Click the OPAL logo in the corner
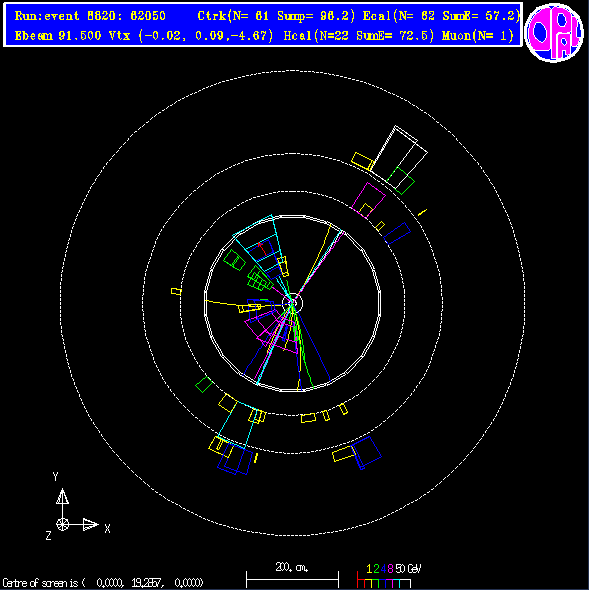The image size is (589, 590). point(554,33)
